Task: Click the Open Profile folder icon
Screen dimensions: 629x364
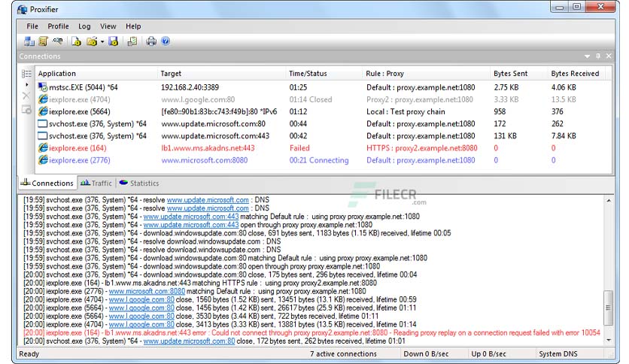Action: (92, 41)
